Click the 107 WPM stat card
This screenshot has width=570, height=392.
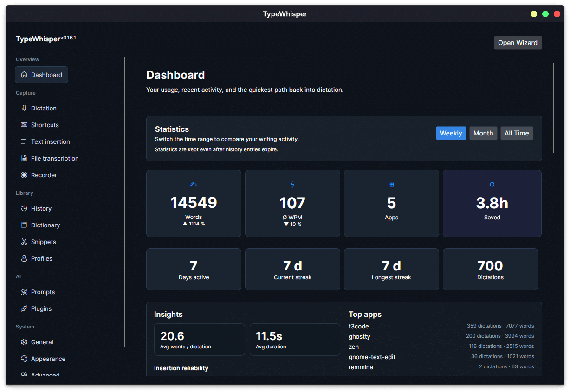[x=292, y=203]
